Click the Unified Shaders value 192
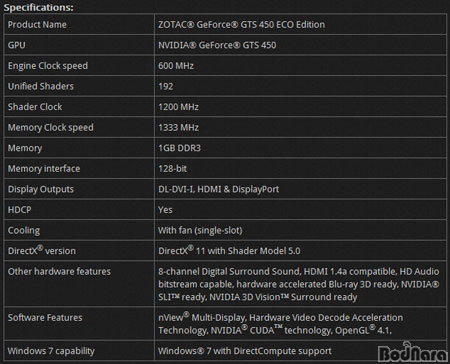 [166, 86]
